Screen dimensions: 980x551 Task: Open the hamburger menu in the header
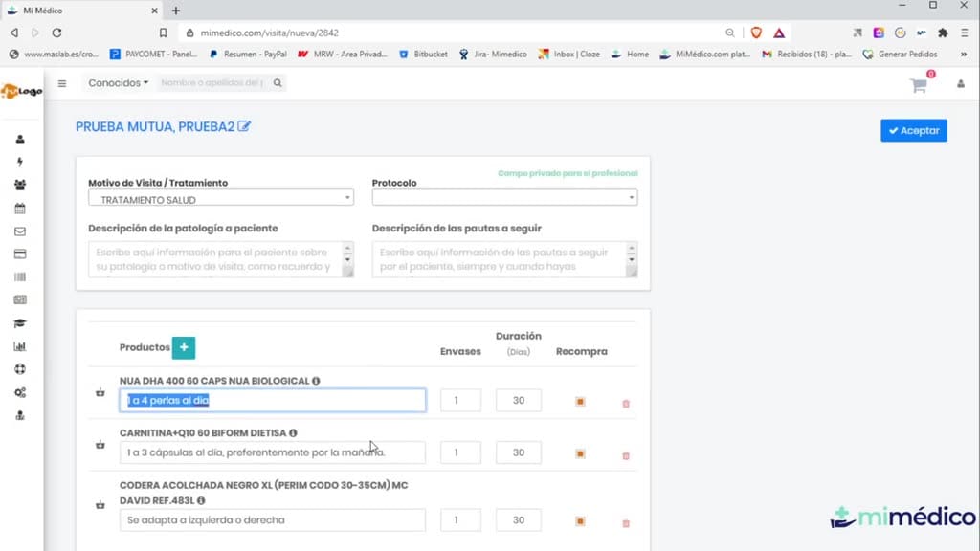(62, 83)
